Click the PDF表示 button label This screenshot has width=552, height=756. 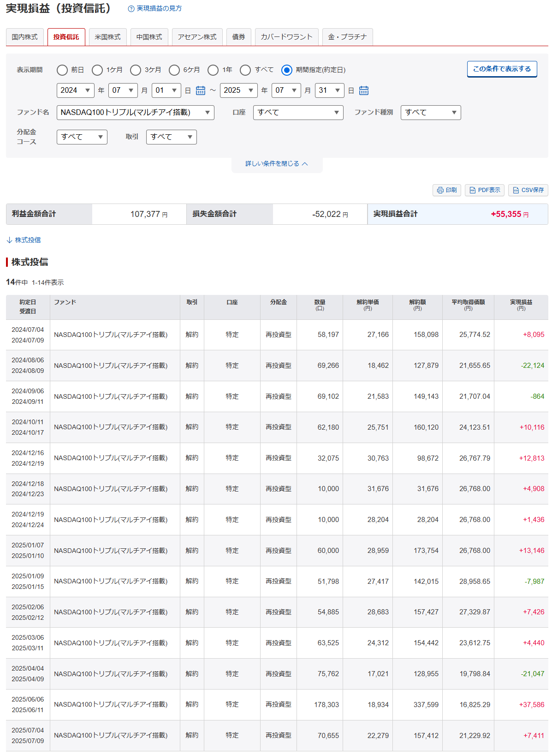pyautogui.click(x=489, y=190)
